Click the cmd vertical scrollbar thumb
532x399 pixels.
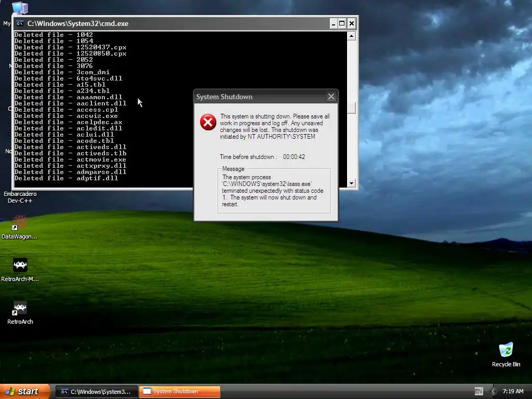tap(352, 108)
